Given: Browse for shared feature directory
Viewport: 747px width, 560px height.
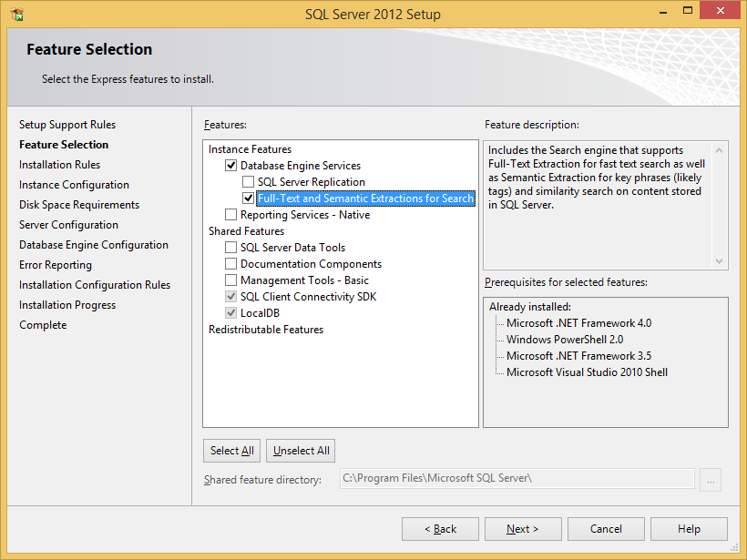Looking at the screenshot, I should pos(711,480).
